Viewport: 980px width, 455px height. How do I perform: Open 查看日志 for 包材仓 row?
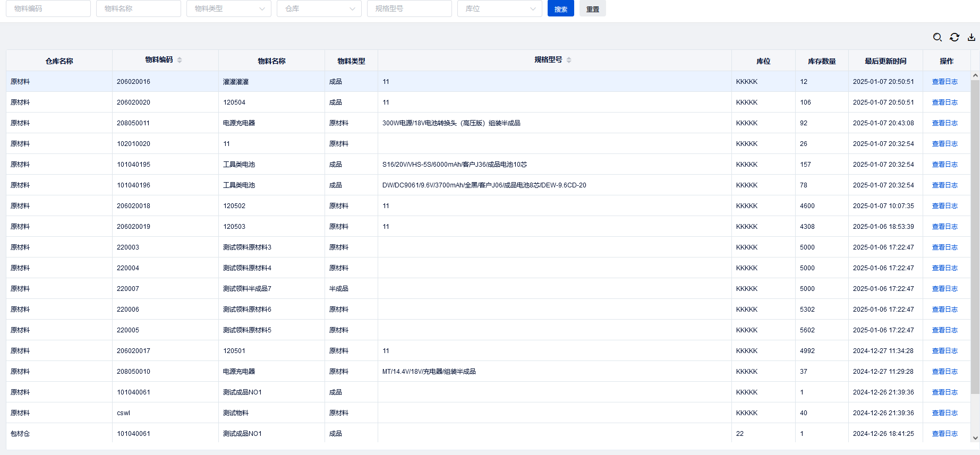pos(944,434)
